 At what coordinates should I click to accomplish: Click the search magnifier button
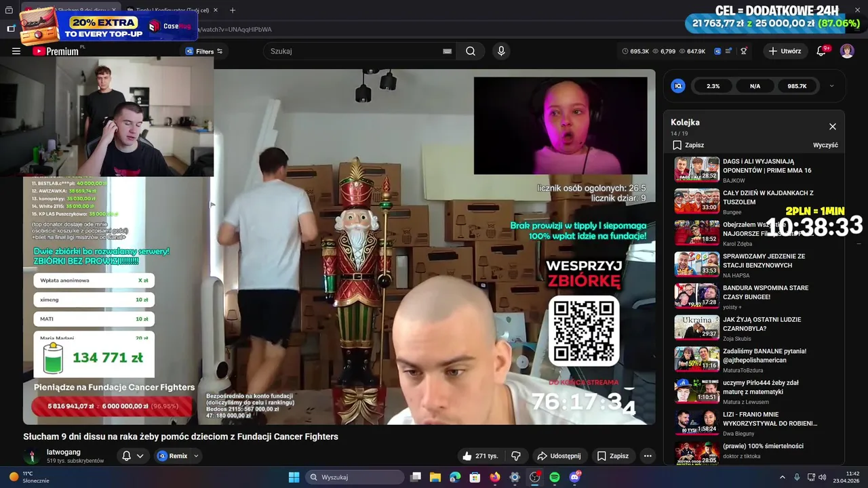pyautogui.click(x=471, y=51)
